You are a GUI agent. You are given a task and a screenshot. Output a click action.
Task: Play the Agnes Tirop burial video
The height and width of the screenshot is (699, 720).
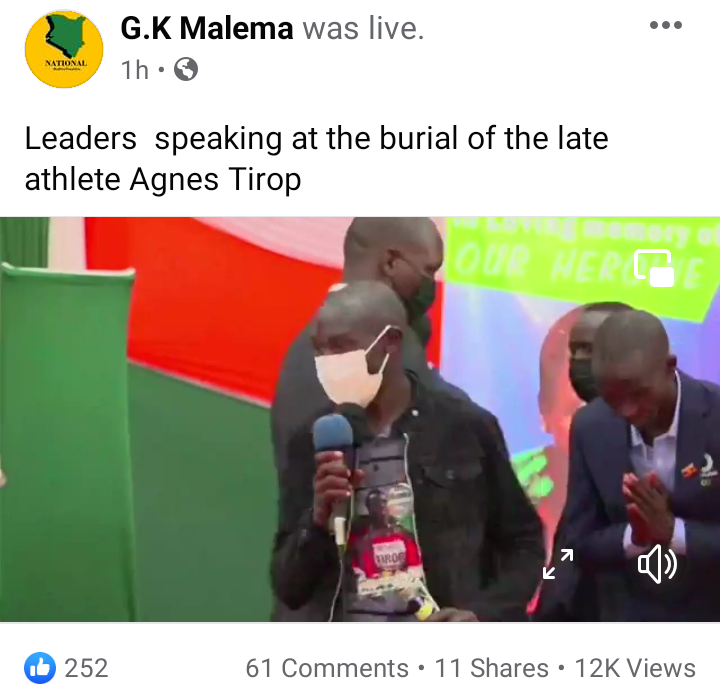(x=360, y=419)
